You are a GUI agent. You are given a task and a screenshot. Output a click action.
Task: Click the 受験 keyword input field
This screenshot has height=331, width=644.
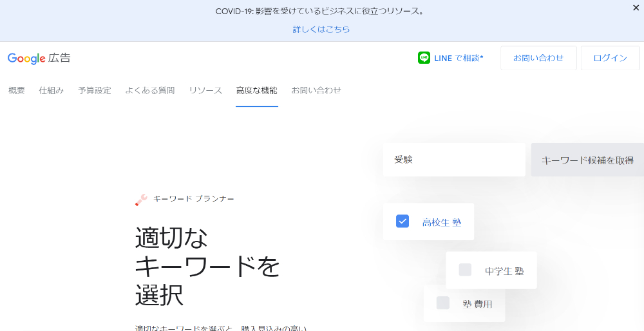tap(454, 160)
